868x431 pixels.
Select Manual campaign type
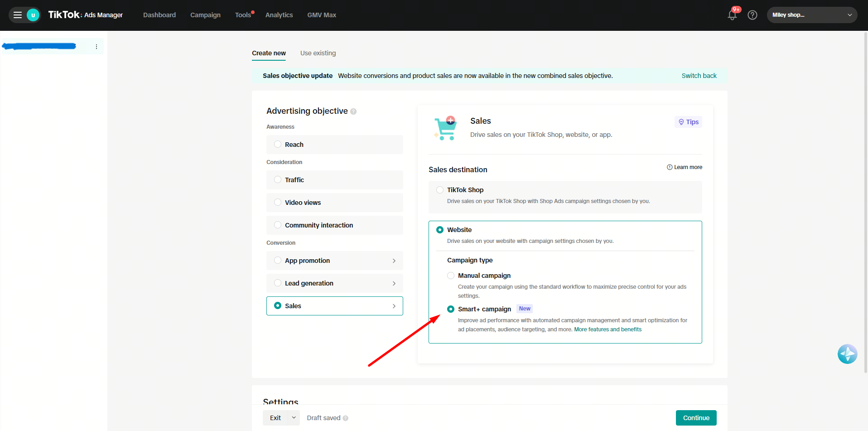pos(451,276)
